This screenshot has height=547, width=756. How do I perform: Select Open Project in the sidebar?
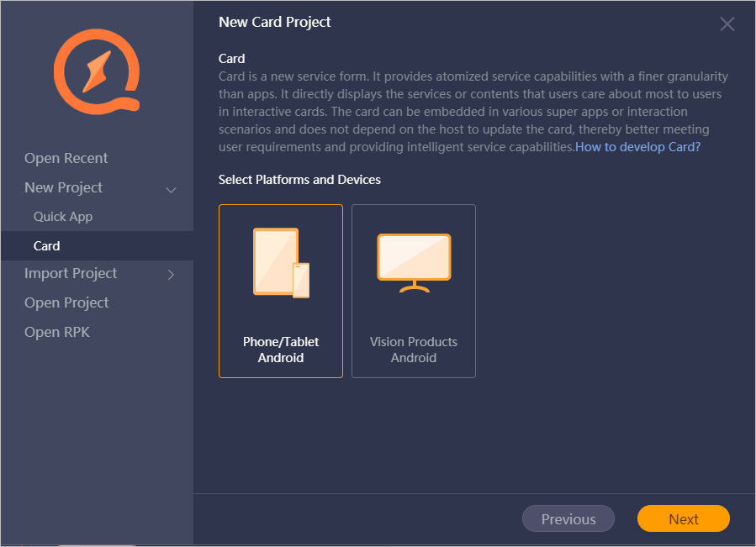pos(66,302)
